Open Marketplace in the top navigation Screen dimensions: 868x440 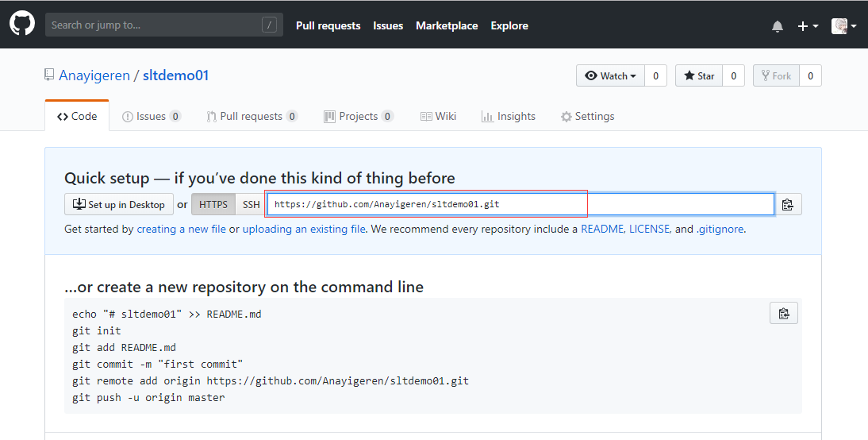(x=447, y=25)
